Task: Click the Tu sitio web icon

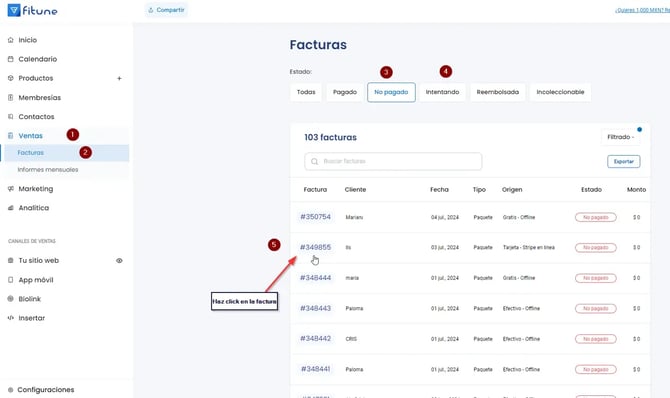Action: click(x=11, y=260)
